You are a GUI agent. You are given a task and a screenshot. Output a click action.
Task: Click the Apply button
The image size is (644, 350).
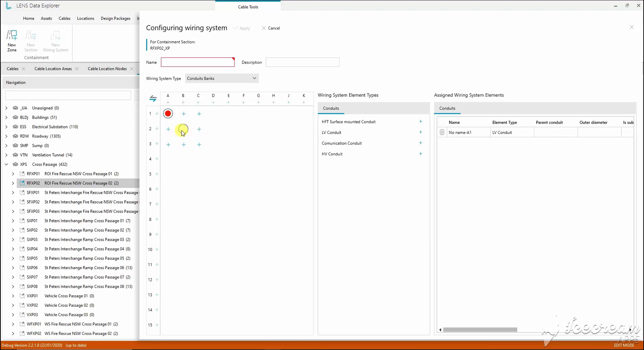pyautogui.click(x=242, y=28)
